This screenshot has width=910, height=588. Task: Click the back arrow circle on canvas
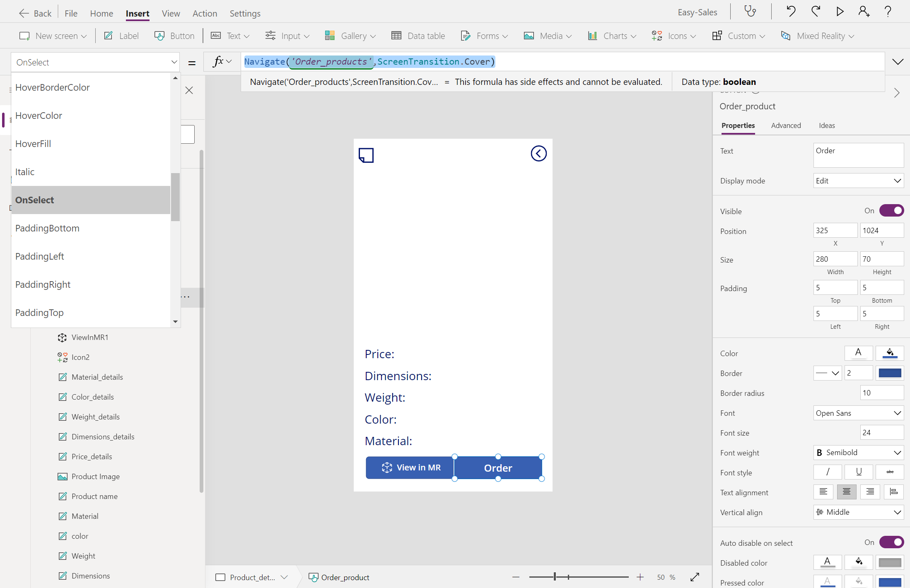tap(538, 154)
